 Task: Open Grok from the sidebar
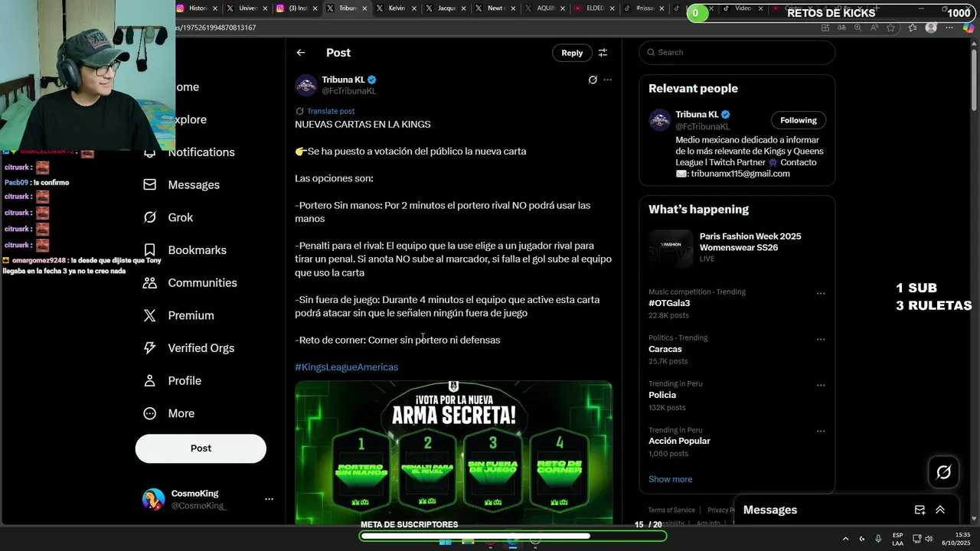tap(181, 217)
